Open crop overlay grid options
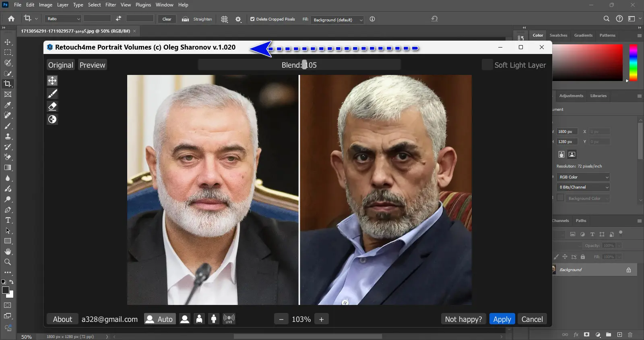The width and height of the screenshot is (644, 340). click(x=225, y=19)
